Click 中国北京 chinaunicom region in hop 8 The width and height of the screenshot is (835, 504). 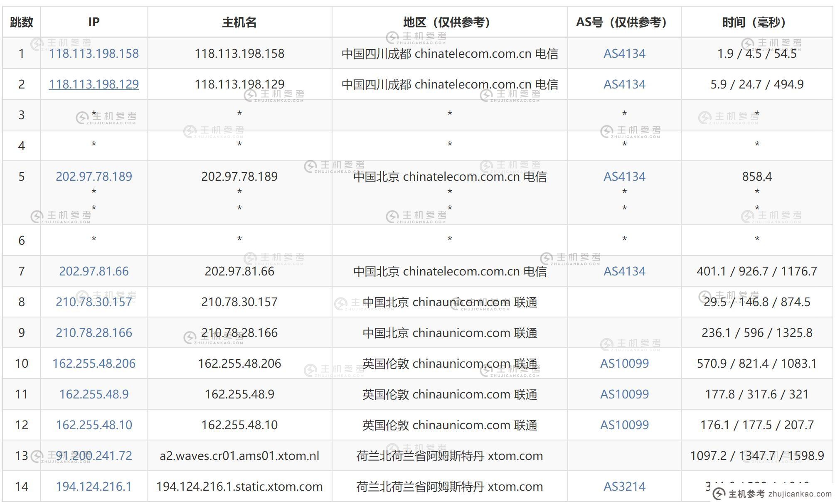click(450, 302)
